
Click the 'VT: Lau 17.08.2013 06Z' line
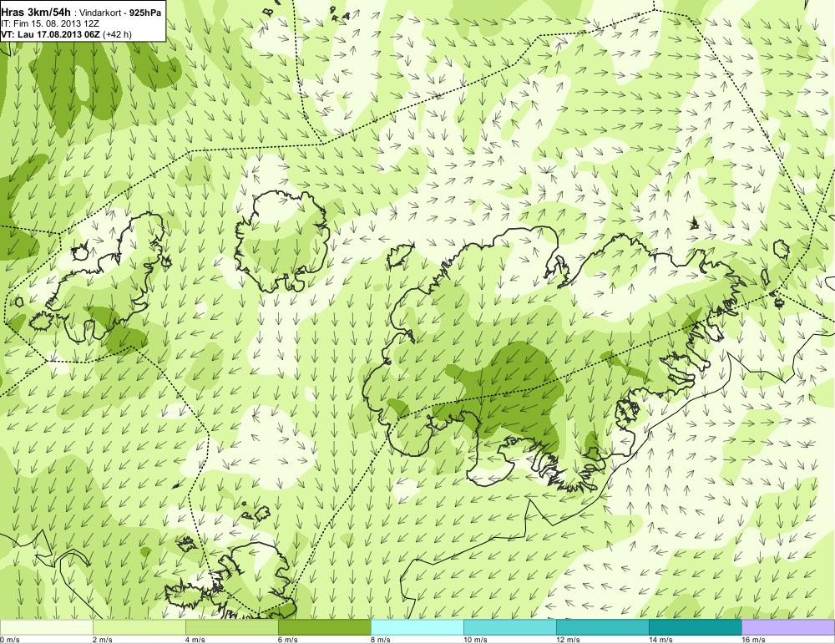(51, 34)
